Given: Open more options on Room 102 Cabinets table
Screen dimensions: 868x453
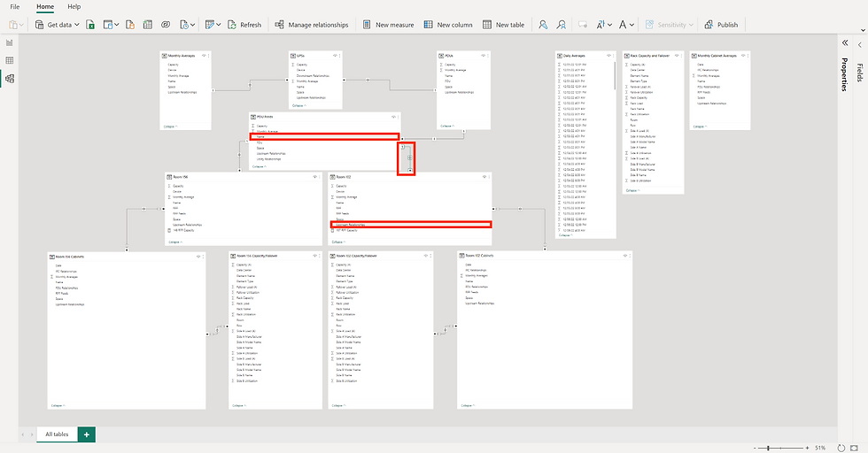Looking at the screenshot, I should pos(630,256).
